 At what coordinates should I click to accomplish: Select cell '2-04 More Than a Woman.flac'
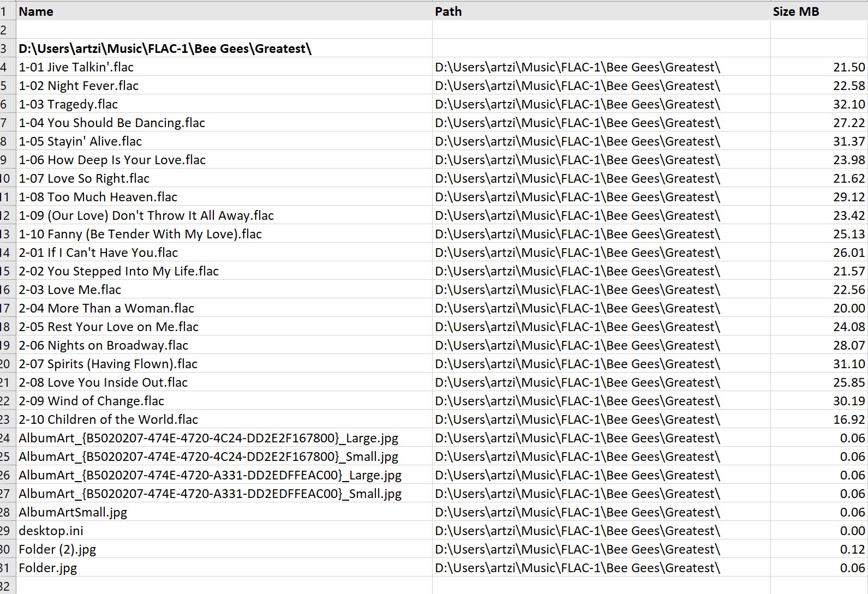(224, 308)
